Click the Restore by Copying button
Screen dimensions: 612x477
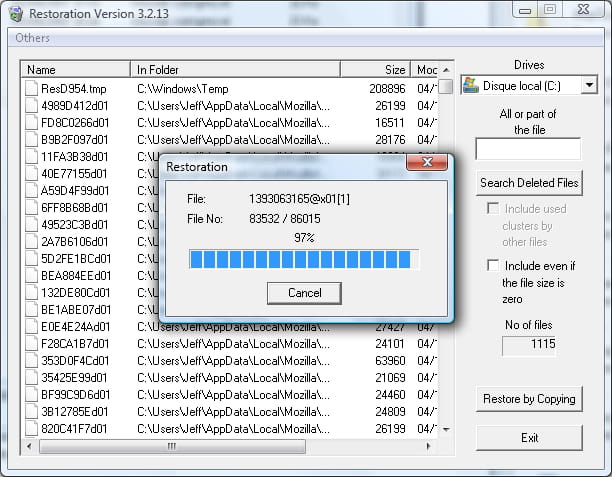click(529, 399)
